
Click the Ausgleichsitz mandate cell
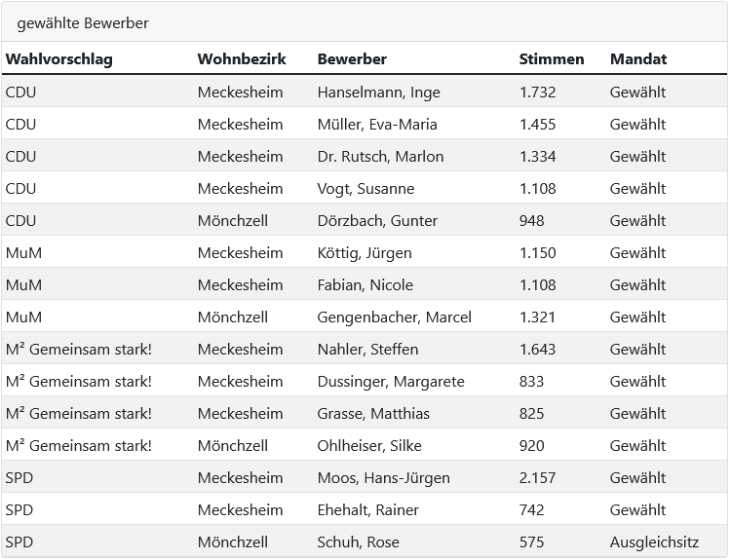(x=655, y=542)
